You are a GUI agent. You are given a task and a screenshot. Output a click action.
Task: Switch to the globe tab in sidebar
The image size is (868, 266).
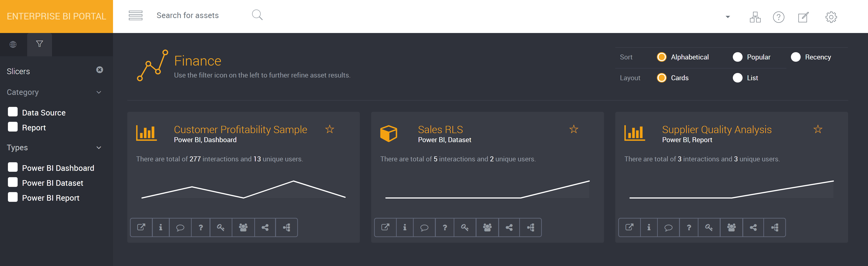13,44
